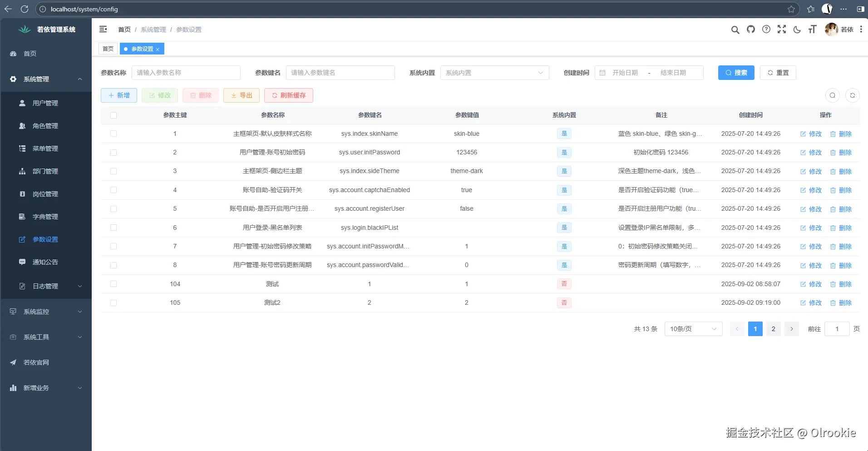Click the browser reload icon
Image resolution: width=868 pixels, height=451 pixels.
click(x=25, y=9)
